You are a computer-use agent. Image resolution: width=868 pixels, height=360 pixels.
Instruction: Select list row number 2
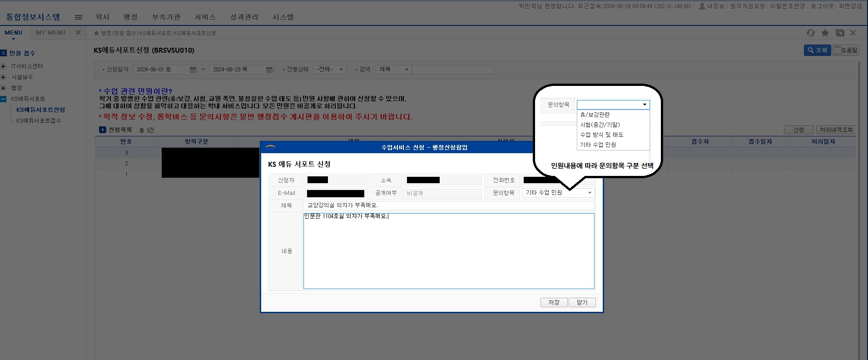(126, 164)
